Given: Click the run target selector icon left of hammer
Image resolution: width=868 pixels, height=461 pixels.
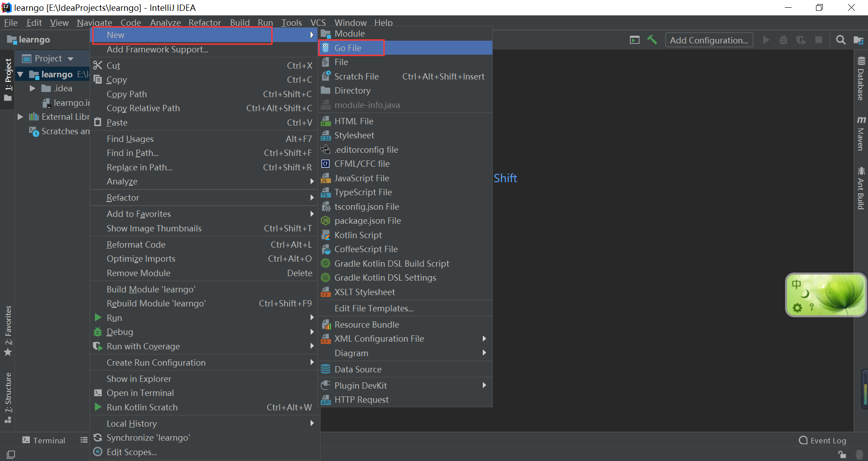Looking at the screenshot, I should [635, 40].
